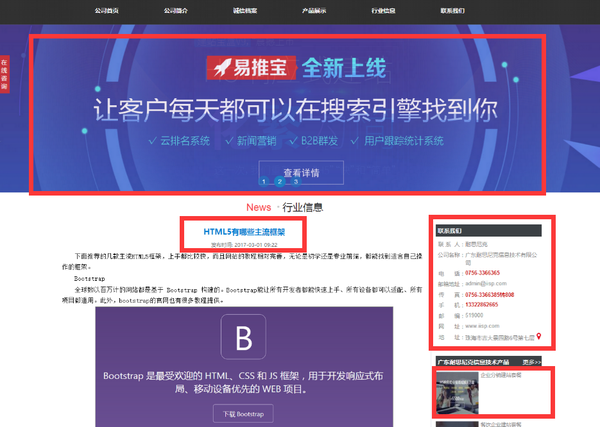Click the admin@iisp.com email address
This screenshot has height=427, width=600.
click(x=486, y=284)
